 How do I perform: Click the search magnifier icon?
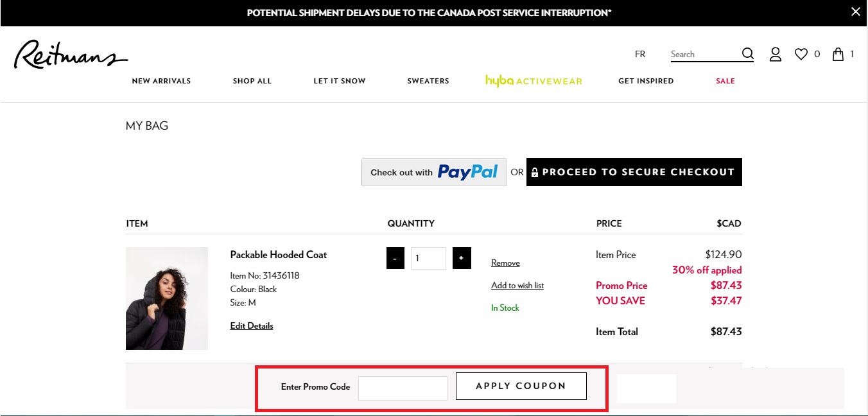coord(747,54)
